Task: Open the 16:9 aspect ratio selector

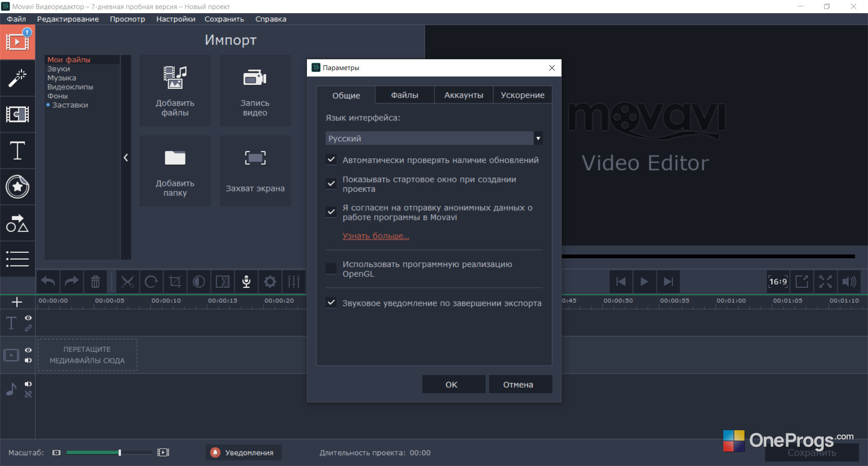Action: point(778,282)
